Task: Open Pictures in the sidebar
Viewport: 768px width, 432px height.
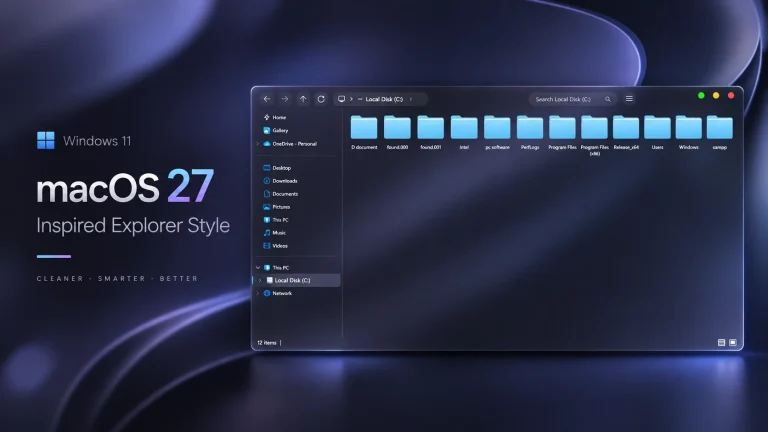Action: (277, 207)
